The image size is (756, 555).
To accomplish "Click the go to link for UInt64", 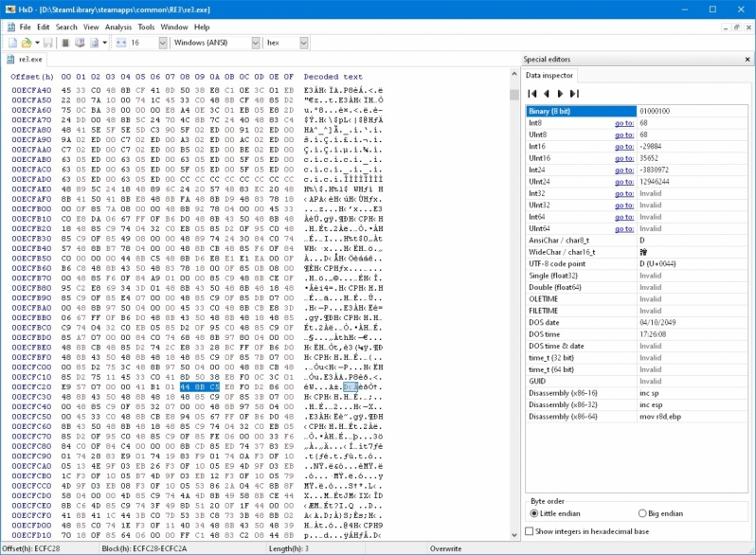I will pos(624,228).
